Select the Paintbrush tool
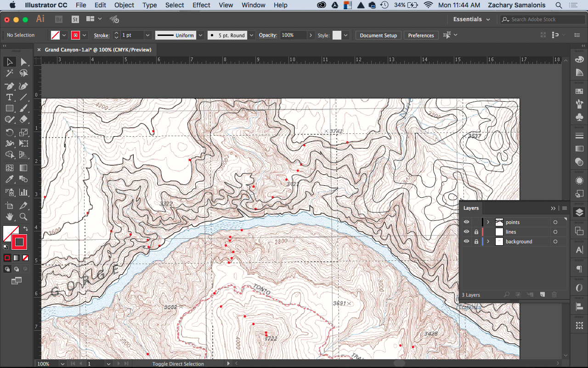588x368 pixels. pyautogui.click(x=23, y=109)
